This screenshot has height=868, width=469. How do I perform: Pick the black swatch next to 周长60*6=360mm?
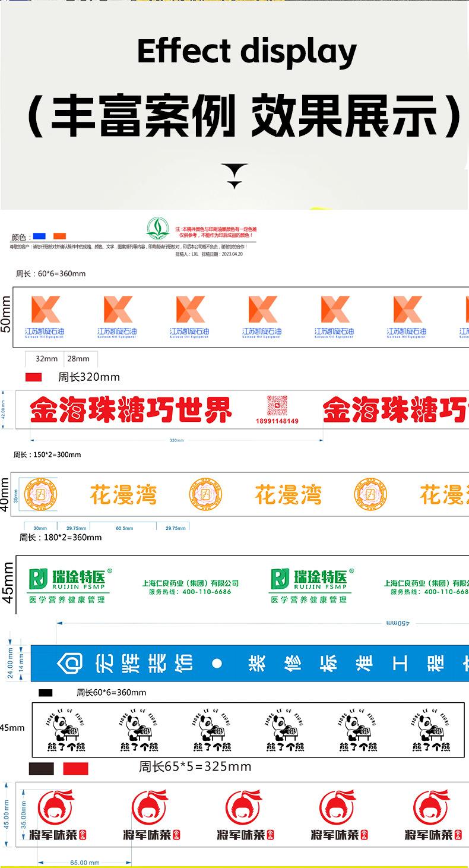pos(46,693)
